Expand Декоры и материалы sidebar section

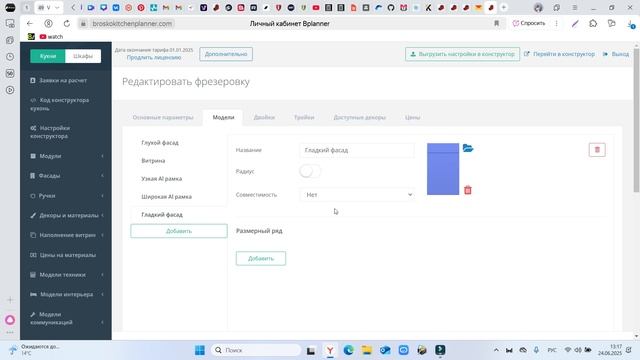tap(66, 215)
